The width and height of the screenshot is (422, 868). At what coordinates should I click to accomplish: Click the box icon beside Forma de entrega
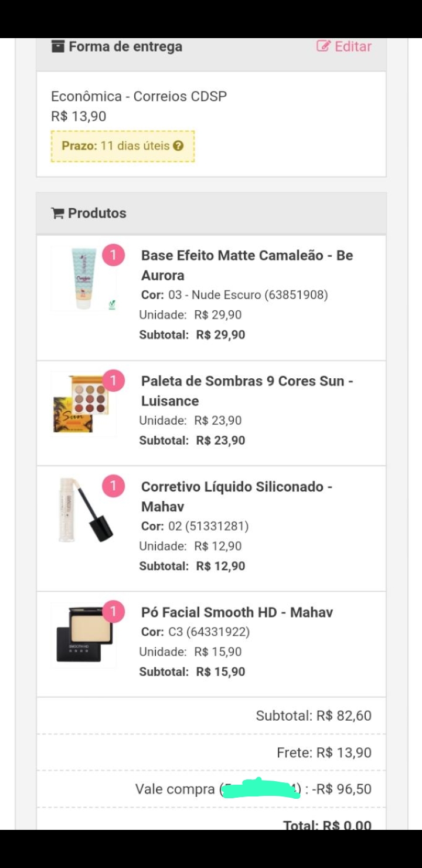point(57,46)
